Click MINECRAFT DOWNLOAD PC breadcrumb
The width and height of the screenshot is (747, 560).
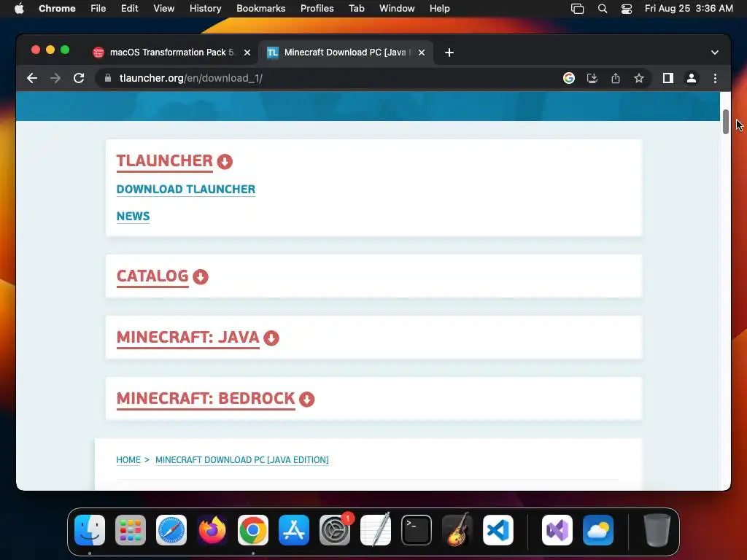pyautogui.click(x=242, y=460)
